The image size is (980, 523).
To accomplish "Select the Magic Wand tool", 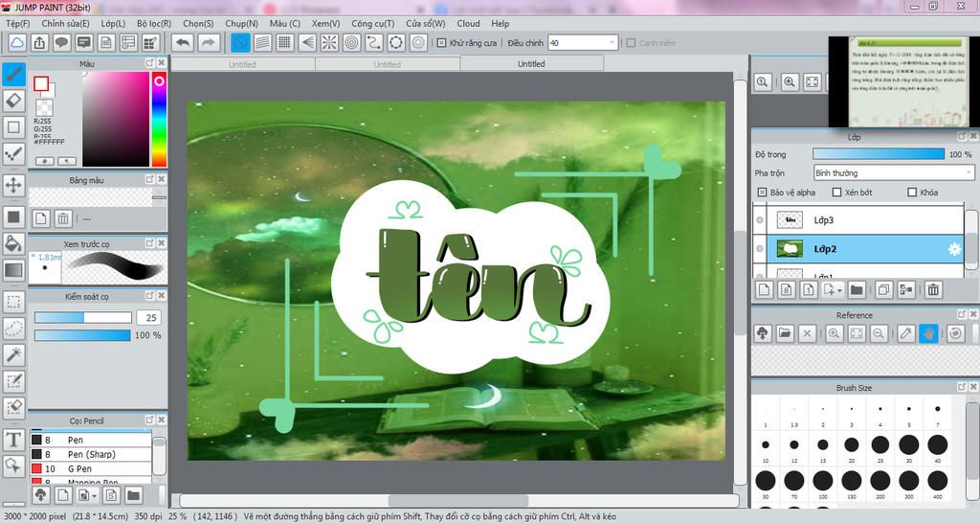I will point(13,354).
